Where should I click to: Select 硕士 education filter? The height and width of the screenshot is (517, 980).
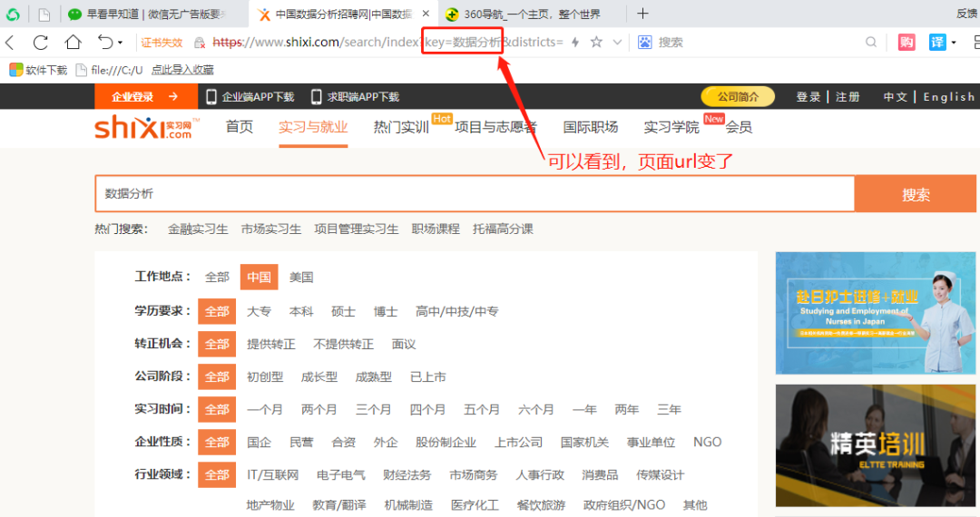[343, 312]
